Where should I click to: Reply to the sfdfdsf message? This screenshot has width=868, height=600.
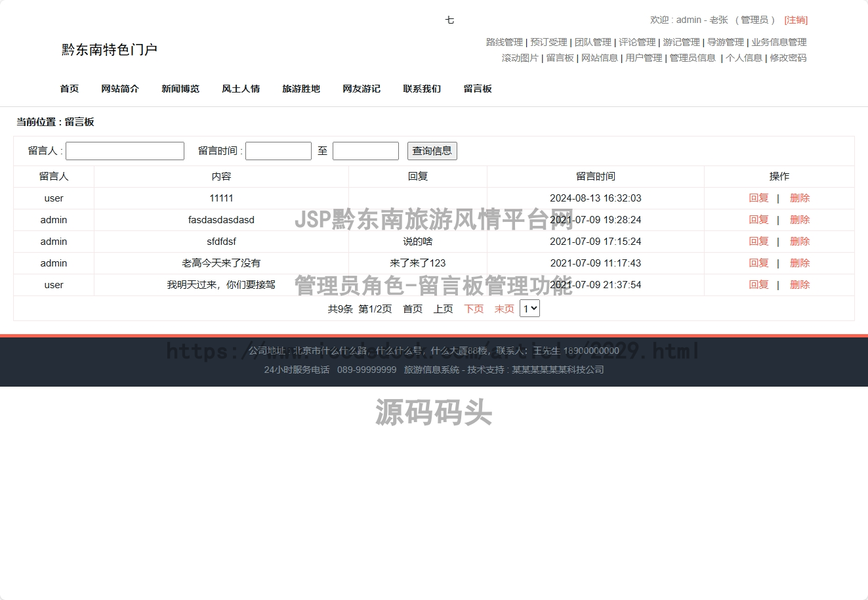pyautogui.click(x=758, y=242)
